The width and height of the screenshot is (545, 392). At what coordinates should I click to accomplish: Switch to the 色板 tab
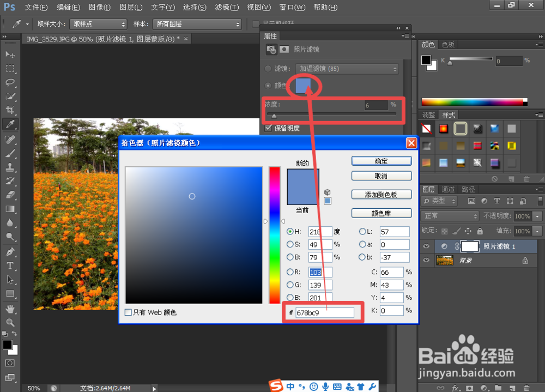(449, 45)
